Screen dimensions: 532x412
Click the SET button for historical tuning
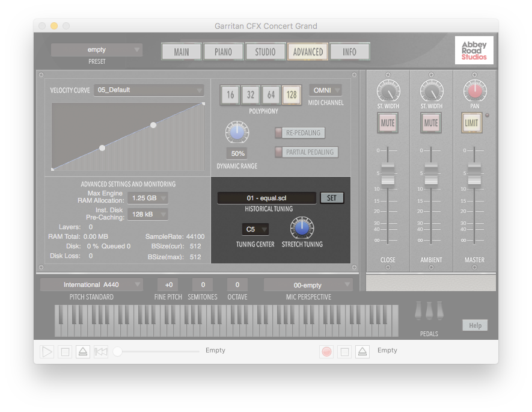(332, 198)
